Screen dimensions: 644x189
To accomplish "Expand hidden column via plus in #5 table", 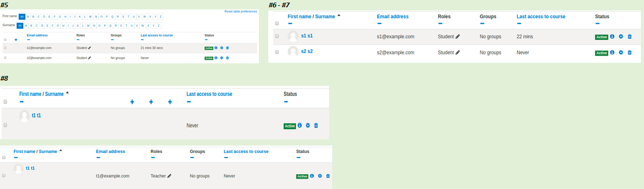I will click(16, 40).
